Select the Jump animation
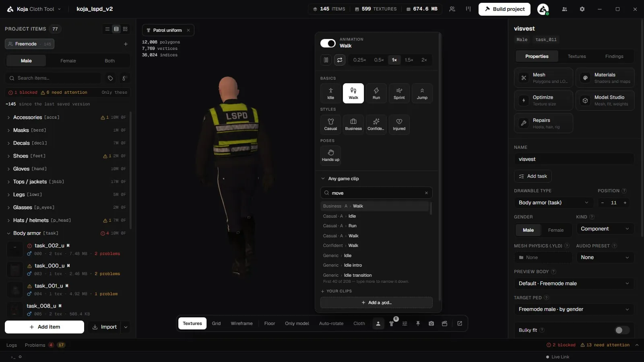This screenshot has height=362, width=644. pyautogui.click(x=422, y=93)
